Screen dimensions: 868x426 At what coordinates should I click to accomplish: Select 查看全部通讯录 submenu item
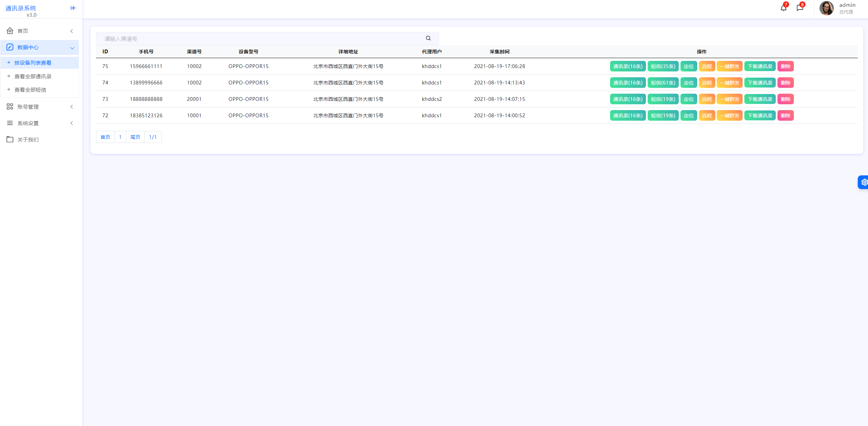[33, 76]
